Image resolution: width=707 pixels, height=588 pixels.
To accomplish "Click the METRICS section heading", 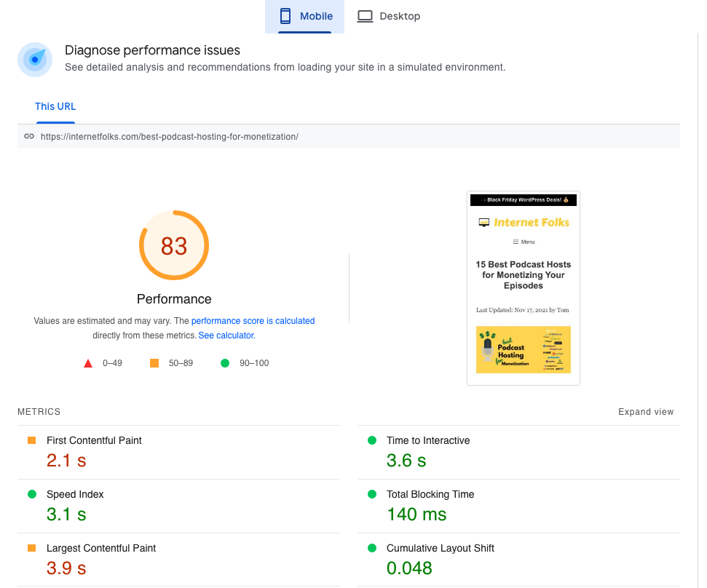I will coord(39,412).
